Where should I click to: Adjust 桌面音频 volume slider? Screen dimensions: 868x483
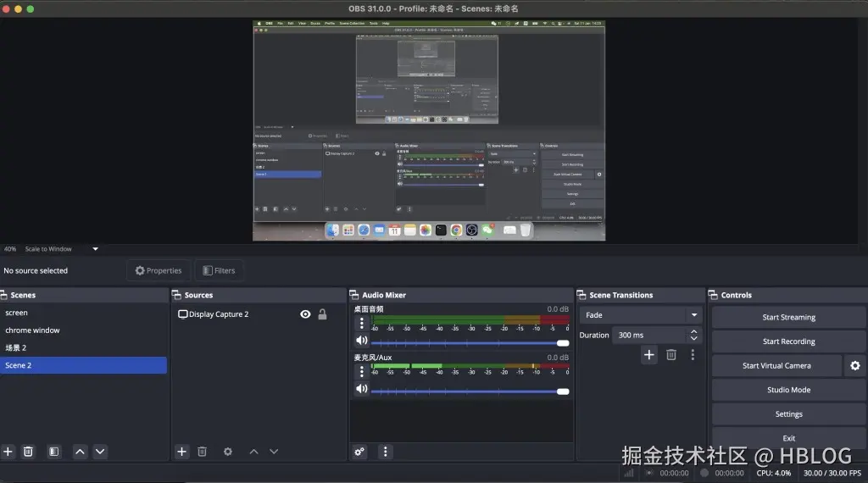tap(470, 343)
